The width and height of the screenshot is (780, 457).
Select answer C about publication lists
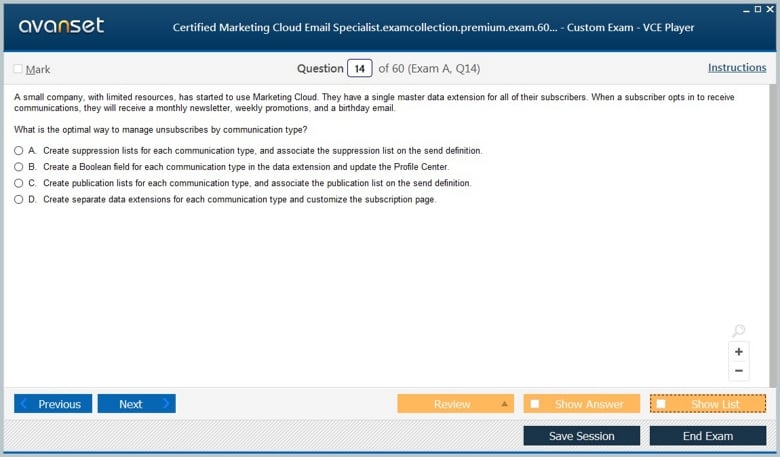click(x=18, y=183)
